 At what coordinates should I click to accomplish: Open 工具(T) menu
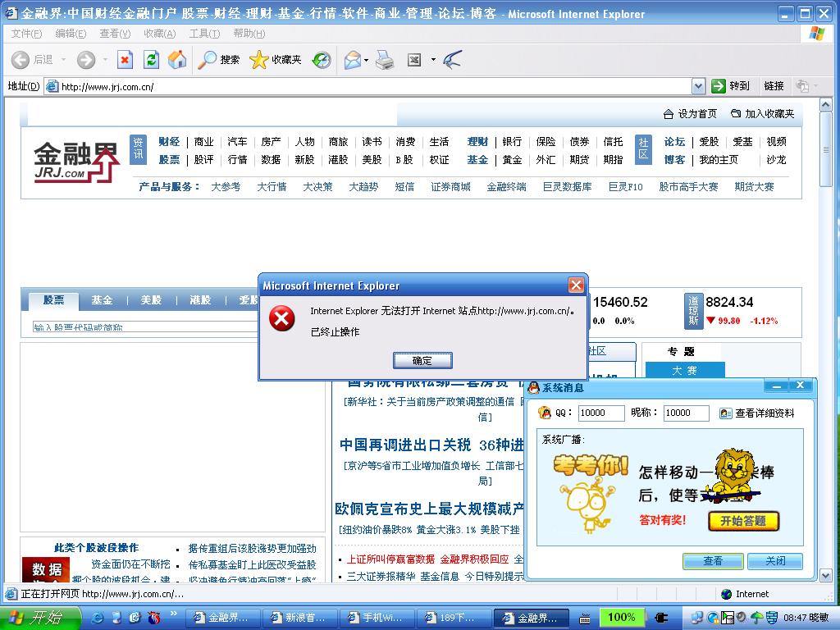[x=204, y=33]
